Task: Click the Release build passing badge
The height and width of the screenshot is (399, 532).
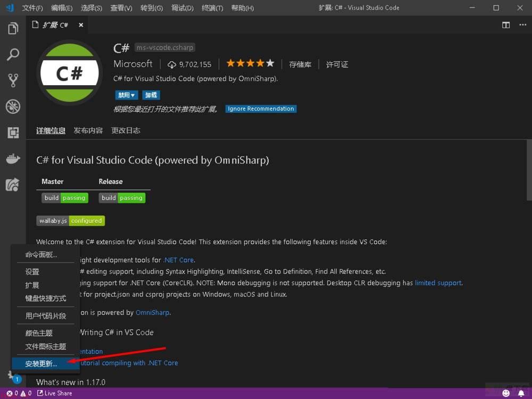Action: (122, 198)
